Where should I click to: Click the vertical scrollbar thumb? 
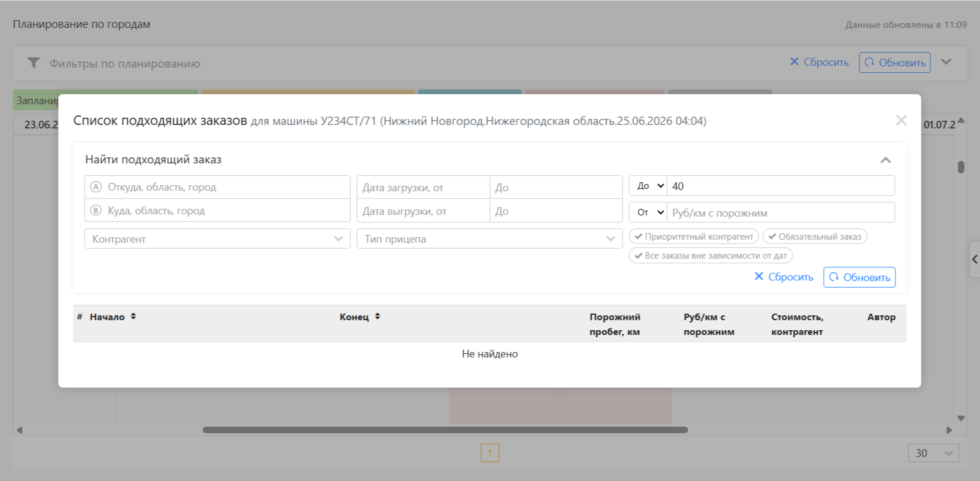click(961, 167)
